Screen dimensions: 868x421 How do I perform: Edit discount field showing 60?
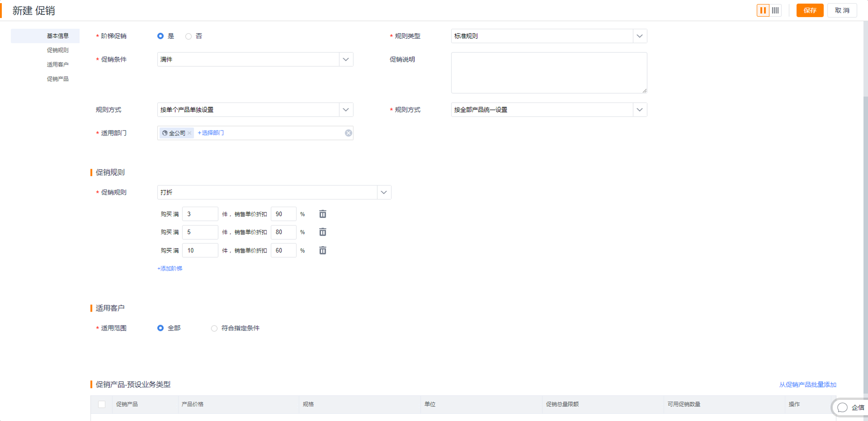(x=283, y=250)
